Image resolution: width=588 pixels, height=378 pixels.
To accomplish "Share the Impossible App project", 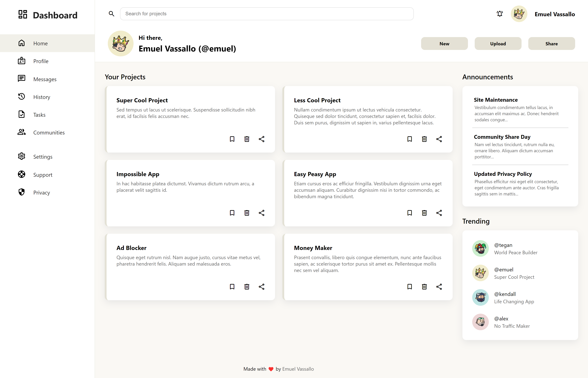I will [x=261, y=213].
